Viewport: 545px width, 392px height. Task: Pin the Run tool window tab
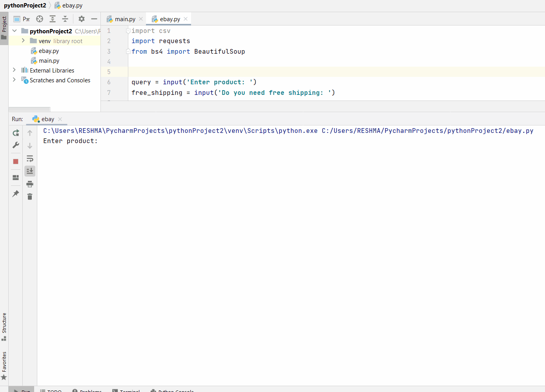click(15, 193)
